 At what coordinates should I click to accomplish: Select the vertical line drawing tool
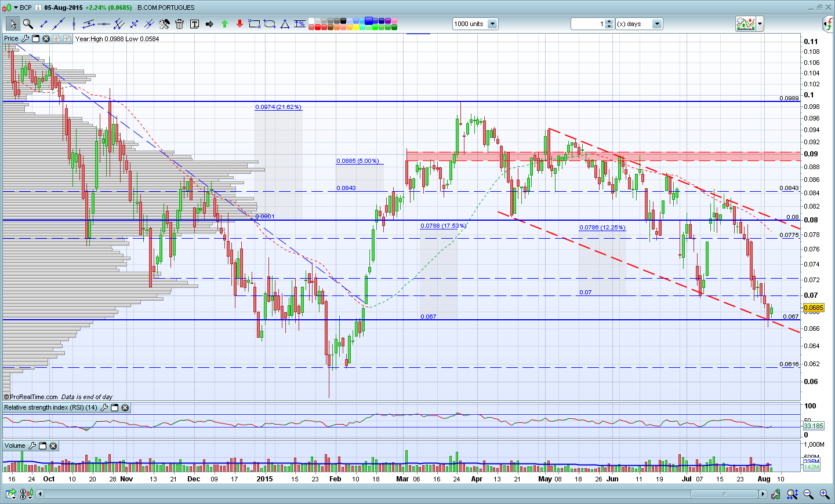tap(74, 24)
